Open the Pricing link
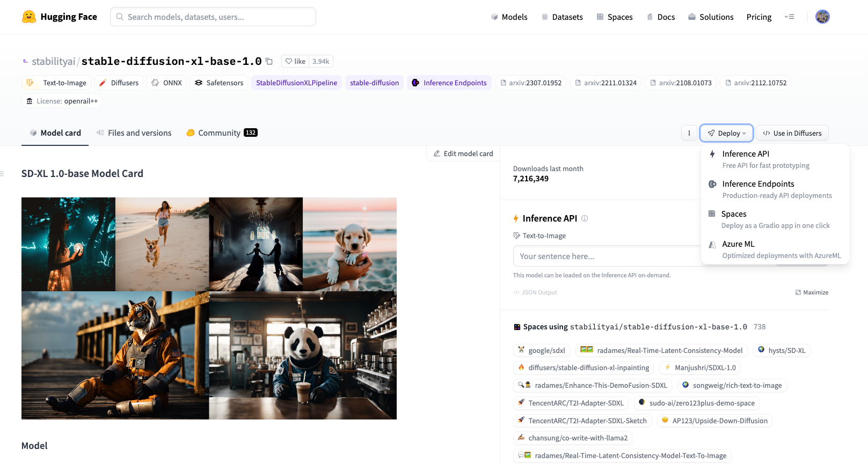 tap(759, 17)
